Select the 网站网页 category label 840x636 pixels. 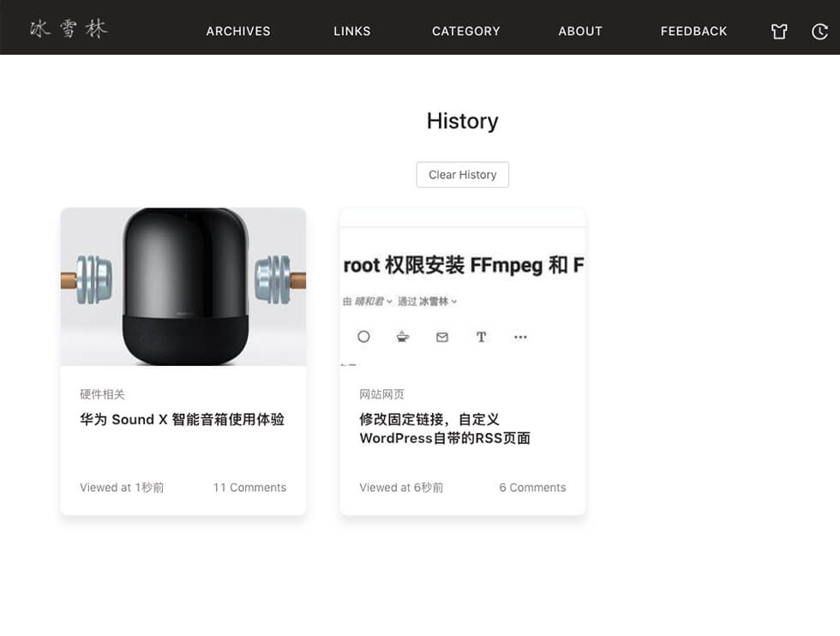point(381,394)
